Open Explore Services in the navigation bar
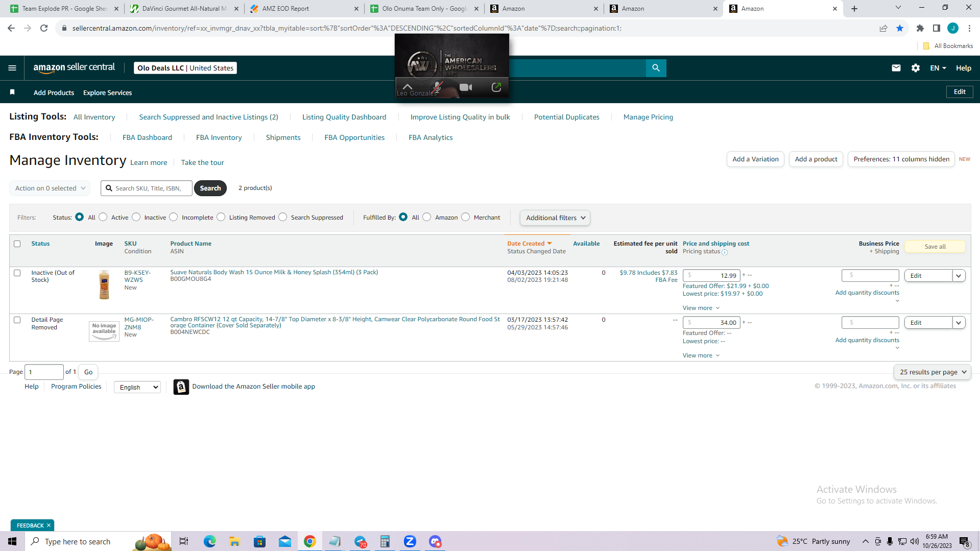This screenshot has height=551, width=980. tap(107, 92)
